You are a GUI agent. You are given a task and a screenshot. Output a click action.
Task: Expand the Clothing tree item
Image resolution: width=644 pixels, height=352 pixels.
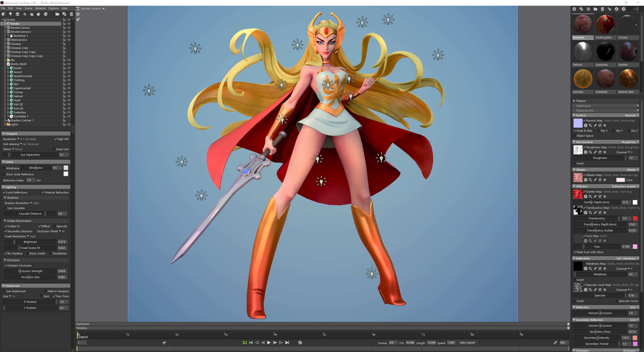click(x=8, y=80)
